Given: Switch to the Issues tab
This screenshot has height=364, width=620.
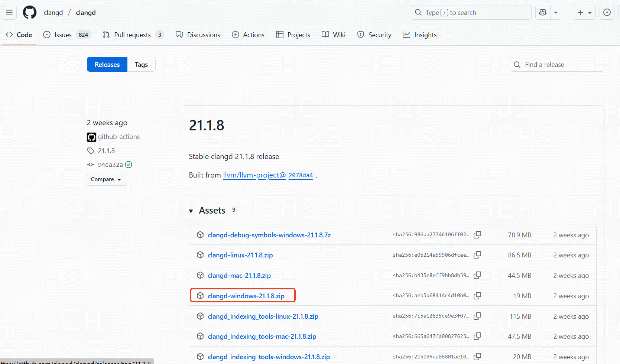Looking at the screenshot, I should tap(67, 35).
